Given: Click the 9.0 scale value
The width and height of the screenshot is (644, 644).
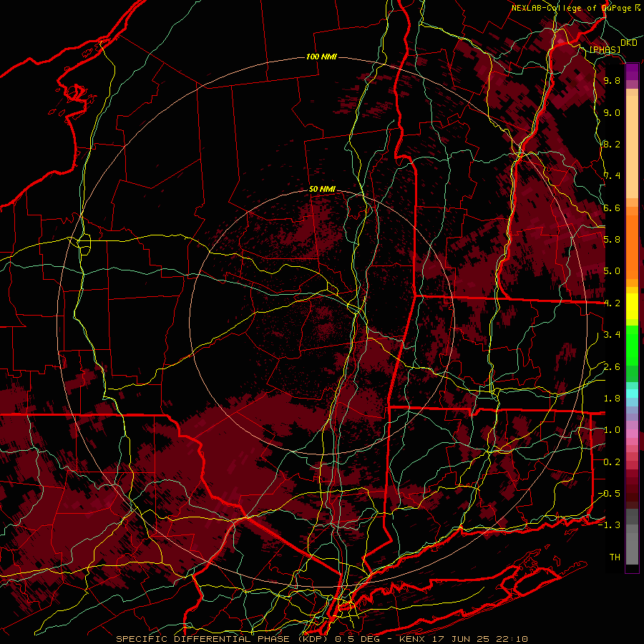Looking at the screenshot, I should coord(612,112).
